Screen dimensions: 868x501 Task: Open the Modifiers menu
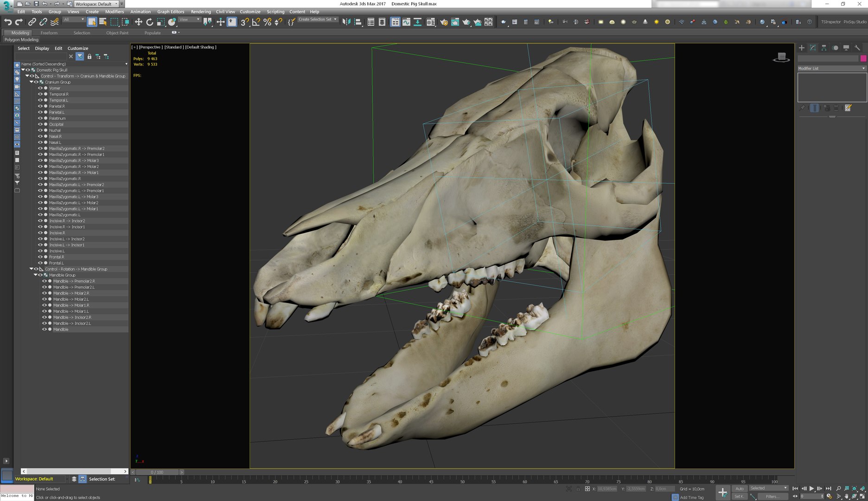(115, 12)
